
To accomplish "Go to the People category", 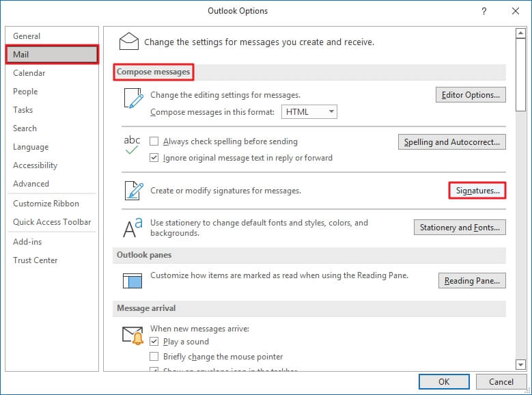I will point(52,92).
